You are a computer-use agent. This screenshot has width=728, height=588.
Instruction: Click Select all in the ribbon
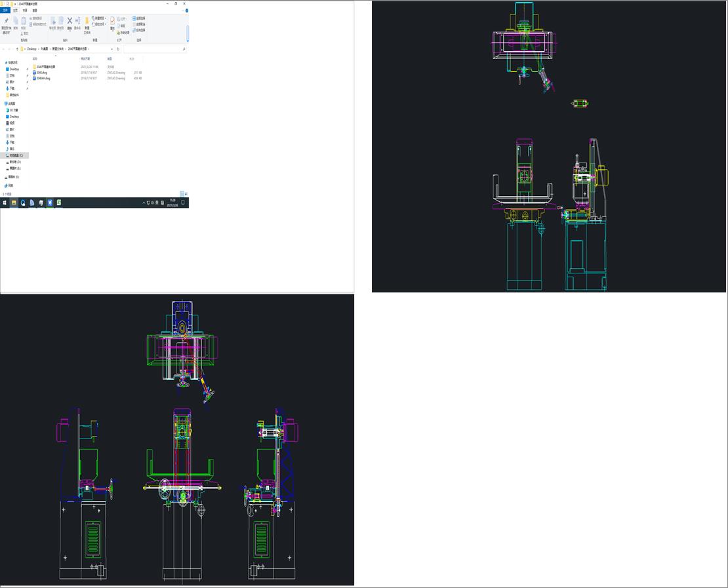pos(139,18)
